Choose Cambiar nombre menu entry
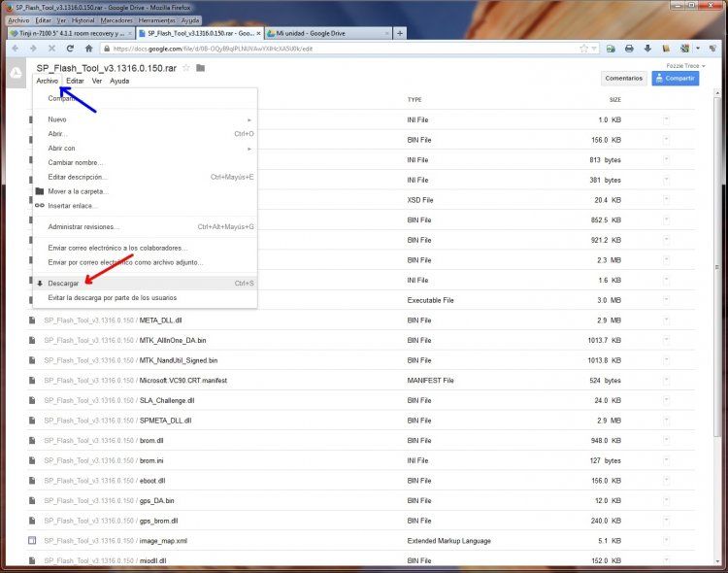The image size is (728, 573). 145,162
